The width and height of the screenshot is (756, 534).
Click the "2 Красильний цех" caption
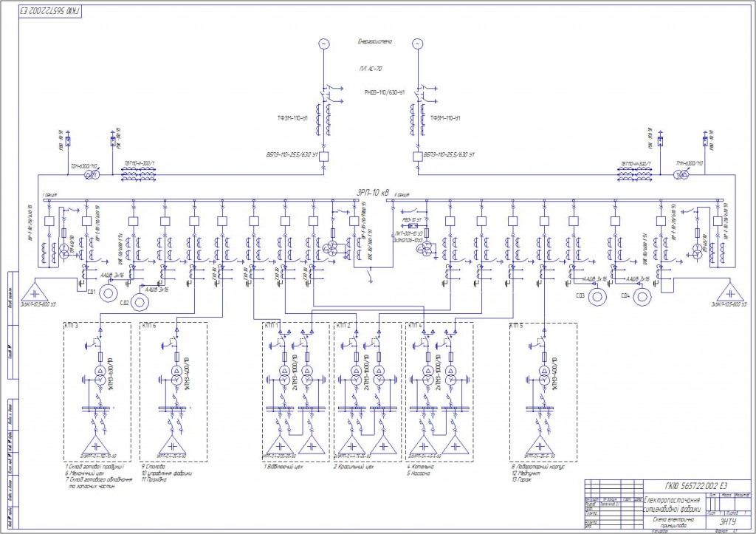(x=354, y=467)
